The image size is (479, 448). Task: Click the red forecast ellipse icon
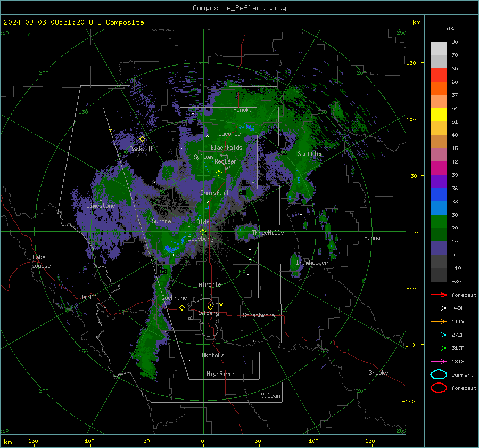439,388
